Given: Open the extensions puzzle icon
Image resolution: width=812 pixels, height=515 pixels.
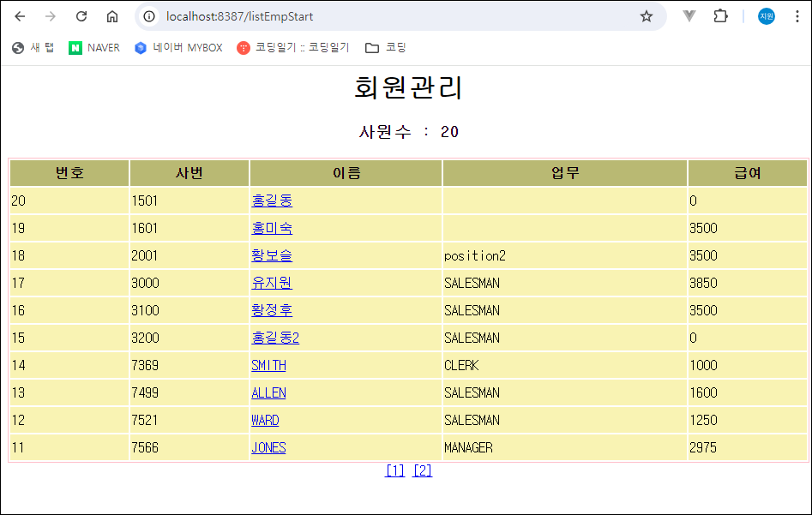Looking at the screenshot, I should 720,16.
